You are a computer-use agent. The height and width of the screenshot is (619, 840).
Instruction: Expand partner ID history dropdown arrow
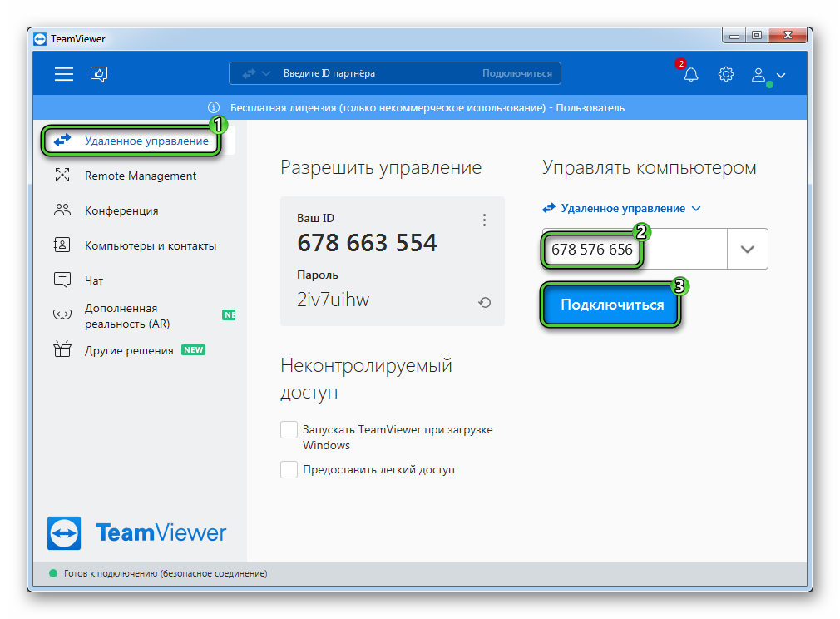pyautogui.click(x=748, y=250)
